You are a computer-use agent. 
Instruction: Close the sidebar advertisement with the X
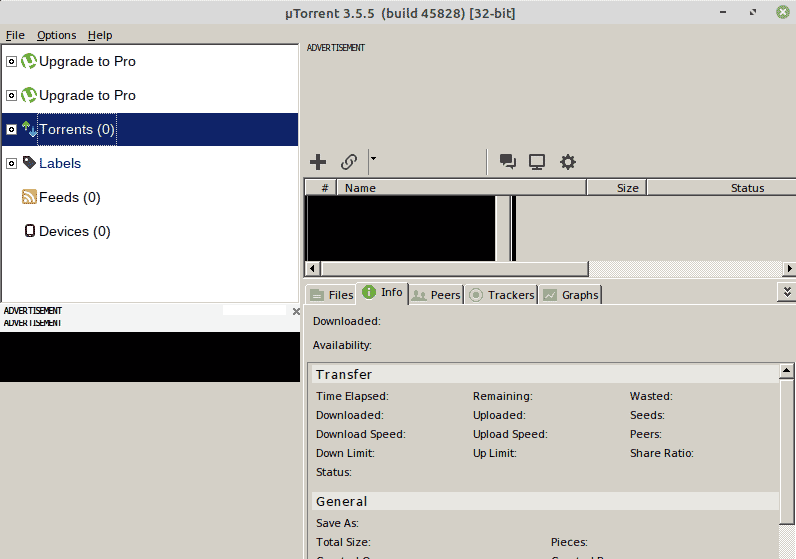[x=296, y=311]
